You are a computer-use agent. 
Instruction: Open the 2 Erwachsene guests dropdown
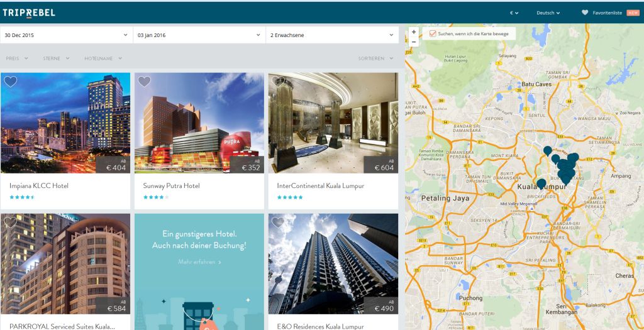tap(332, 35)
